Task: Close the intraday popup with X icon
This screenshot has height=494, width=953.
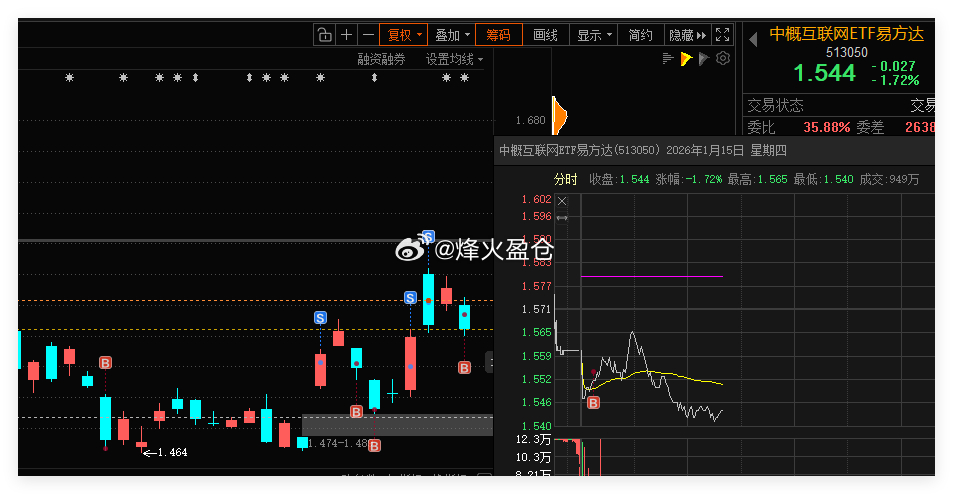Action: [562, 201]
